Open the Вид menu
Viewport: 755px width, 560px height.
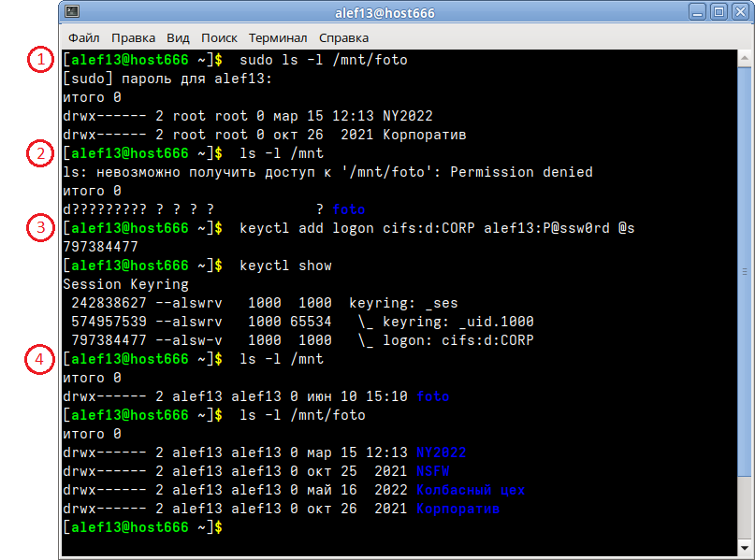(178, 38)
